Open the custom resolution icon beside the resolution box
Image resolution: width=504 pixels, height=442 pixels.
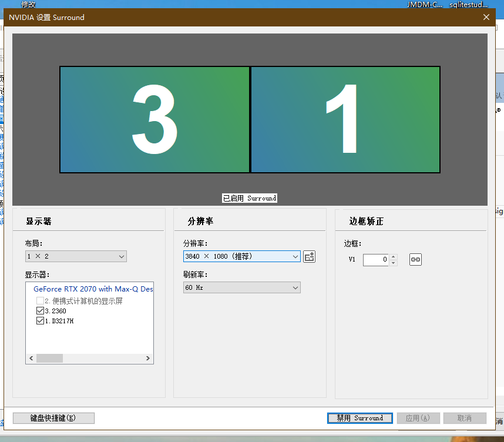coord(310,256)
